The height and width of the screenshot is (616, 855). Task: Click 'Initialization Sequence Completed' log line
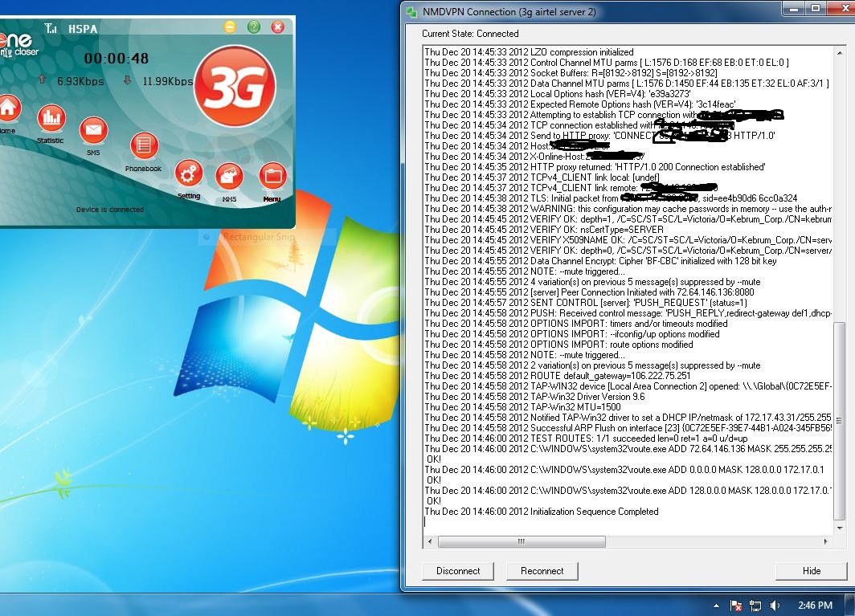coord(542,512)
